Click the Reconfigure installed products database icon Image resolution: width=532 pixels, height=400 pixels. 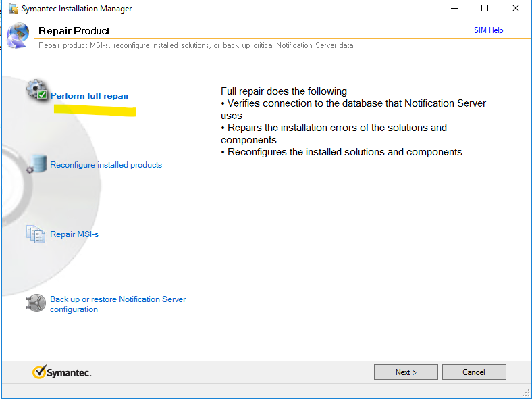click(x=36, y=164)
